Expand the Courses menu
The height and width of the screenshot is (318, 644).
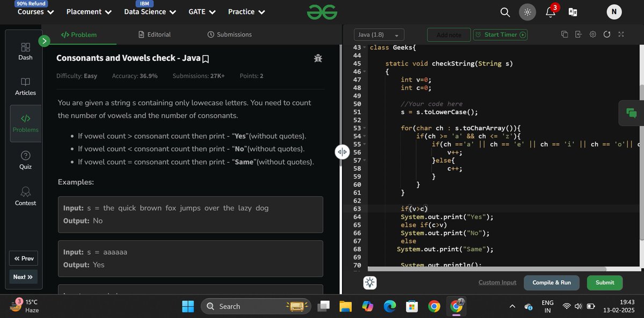click(x=35, y=11)
